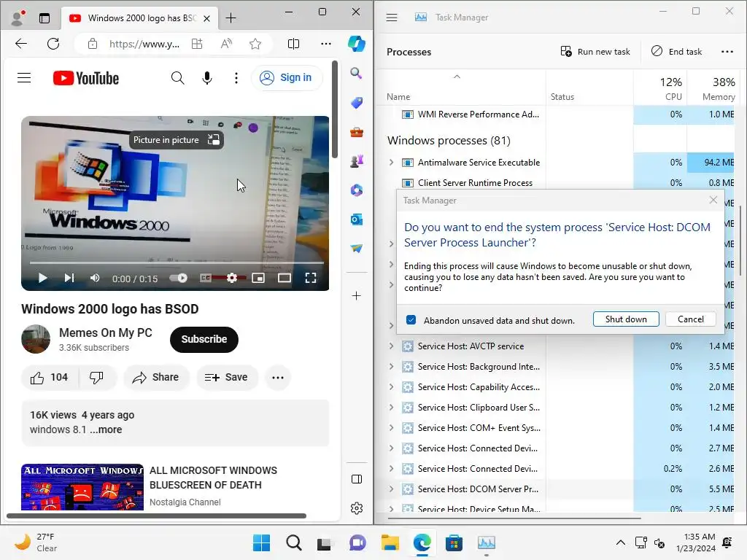Open ALL MICROSOFT WINDOWS BLUESCREEN thumbnail

coord(82,487)
